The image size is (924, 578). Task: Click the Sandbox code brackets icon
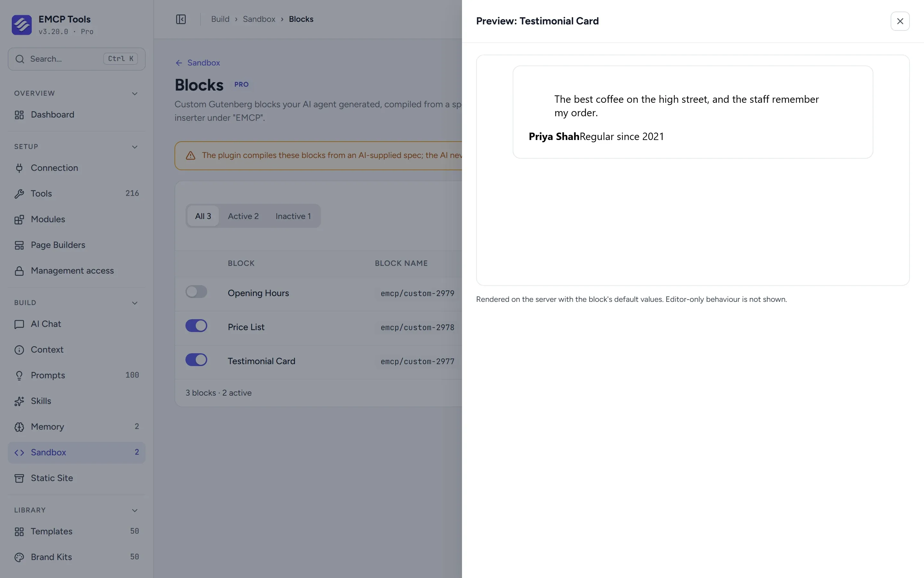pos(19,453)
